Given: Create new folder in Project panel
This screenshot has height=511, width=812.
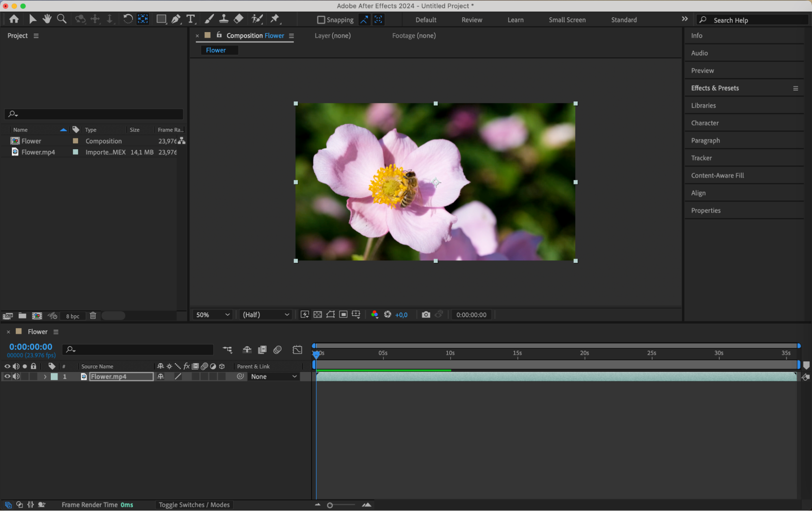Looking at the screenshot, I should click(x=22, y=316).
